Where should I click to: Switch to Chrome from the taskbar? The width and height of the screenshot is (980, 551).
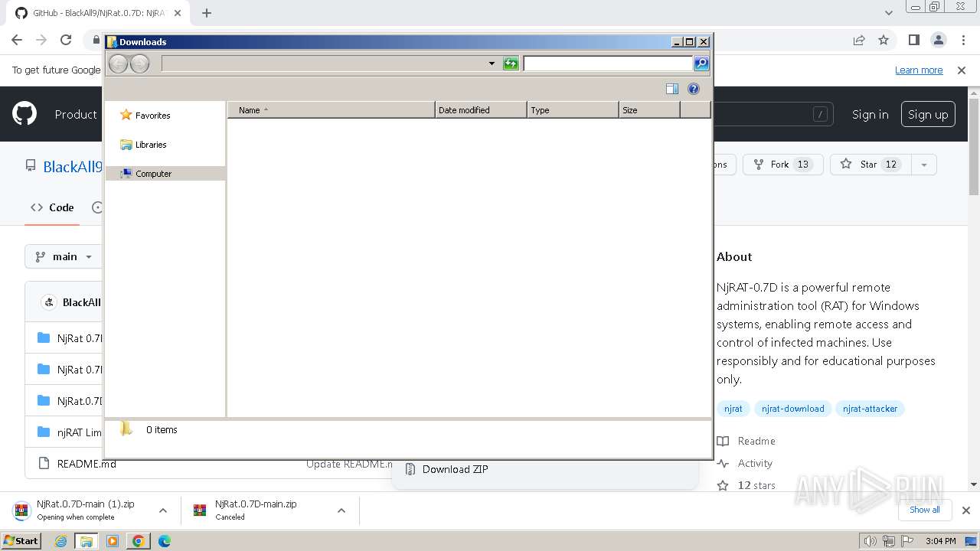[138, 541]
